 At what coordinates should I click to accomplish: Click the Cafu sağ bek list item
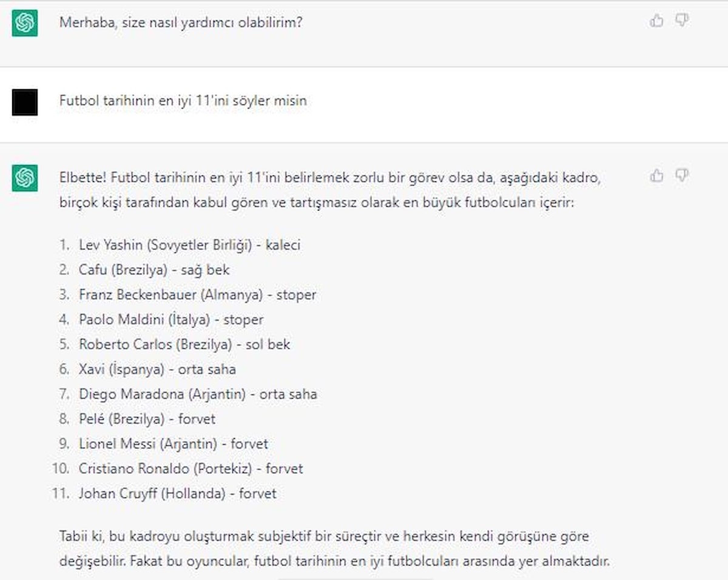click(x=154, y=270)
